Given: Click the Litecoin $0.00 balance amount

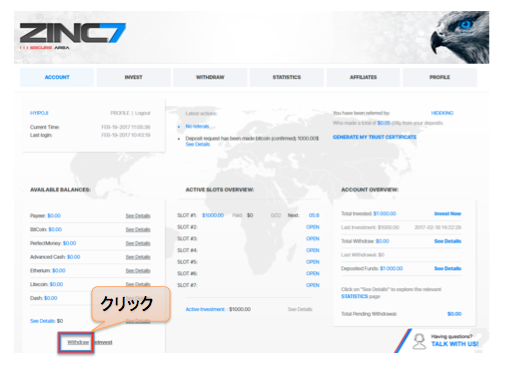Looking at the screenshot, I should [x=56, y=284].
